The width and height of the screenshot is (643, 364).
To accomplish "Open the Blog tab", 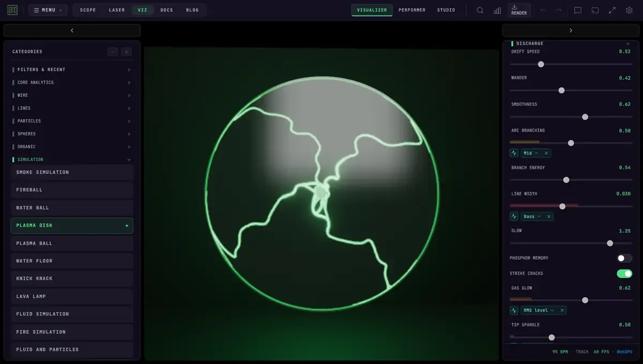I will [x=192, y=10].
